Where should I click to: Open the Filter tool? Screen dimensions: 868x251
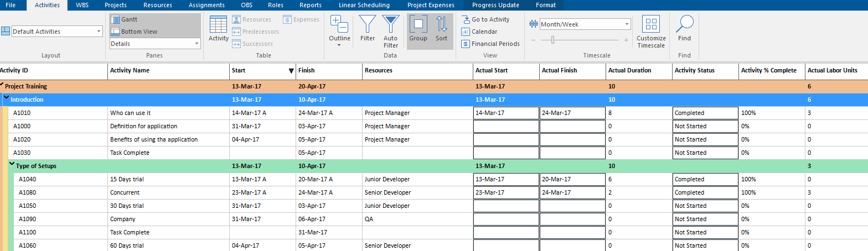pyautogui.click(x=368, y=29)
